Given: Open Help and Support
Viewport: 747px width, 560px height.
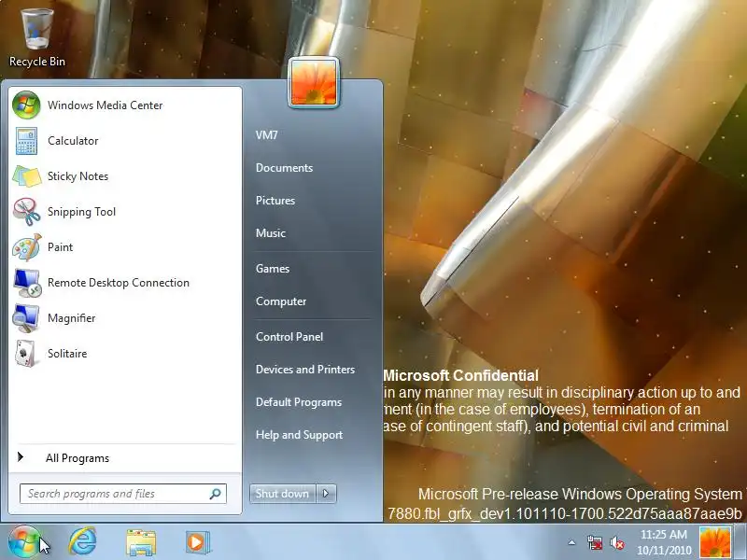Looking at the screenshot, I should [x=299, y=435].
